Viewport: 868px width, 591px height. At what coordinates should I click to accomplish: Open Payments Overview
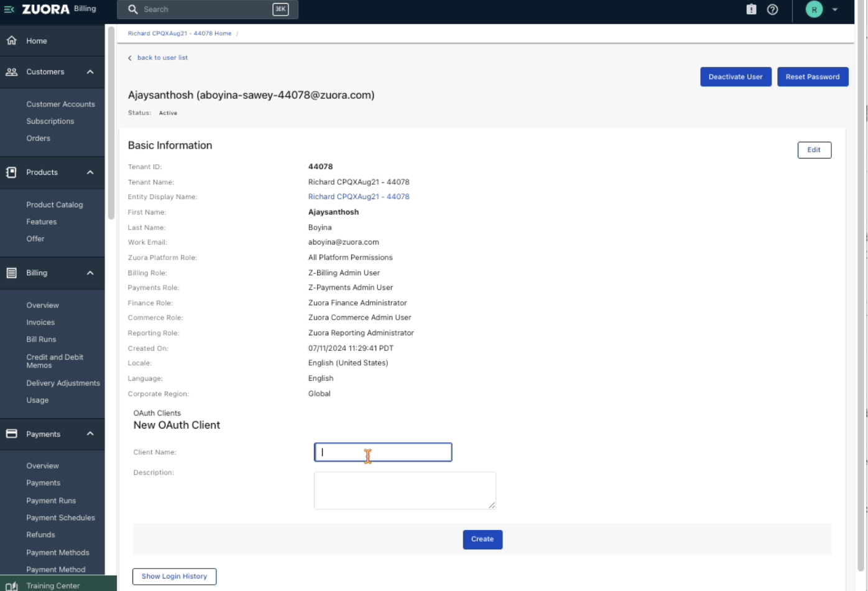point(42,466)
